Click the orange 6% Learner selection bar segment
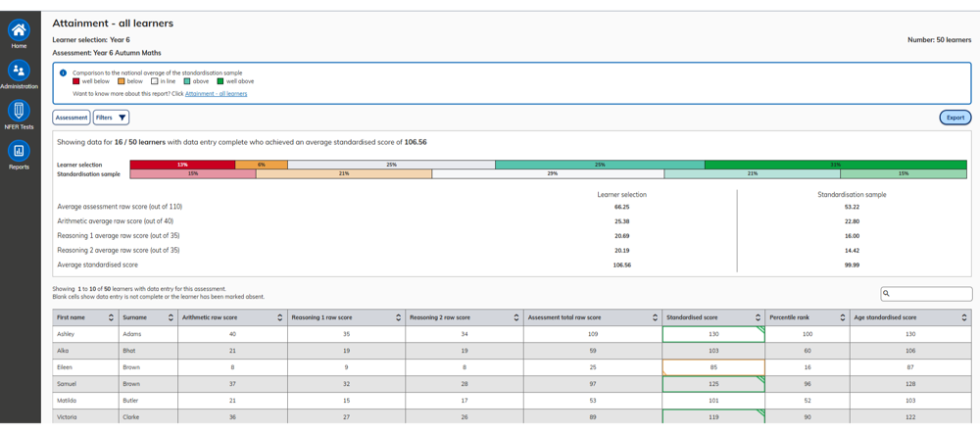The image size is (980, 434). click(262, 165)
